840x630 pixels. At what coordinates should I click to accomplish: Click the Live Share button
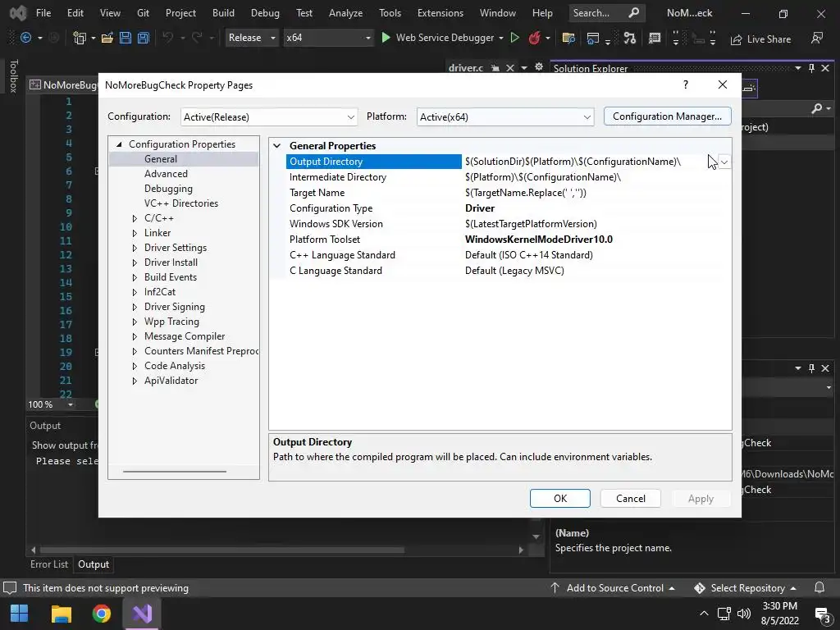click(x=760, y=39)
